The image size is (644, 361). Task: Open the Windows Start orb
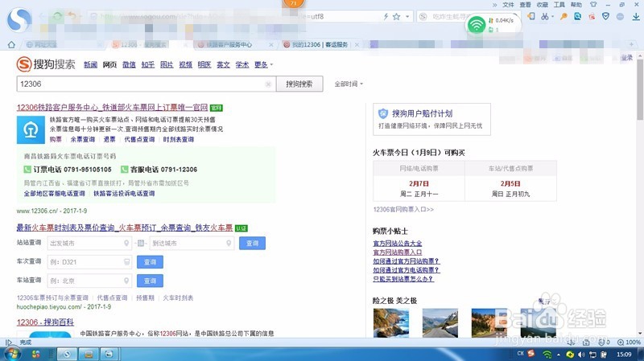[11, 354]
